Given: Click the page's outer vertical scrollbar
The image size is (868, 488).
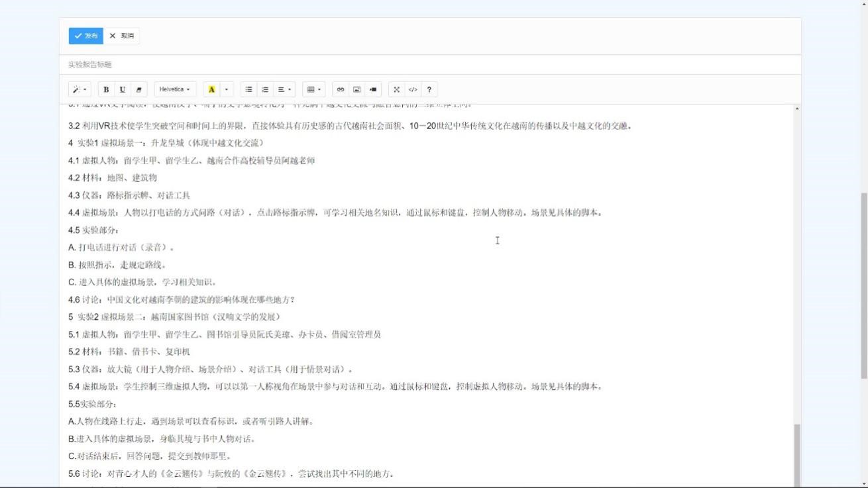Looking at the screenshot, I should click(x=863, y=285).
